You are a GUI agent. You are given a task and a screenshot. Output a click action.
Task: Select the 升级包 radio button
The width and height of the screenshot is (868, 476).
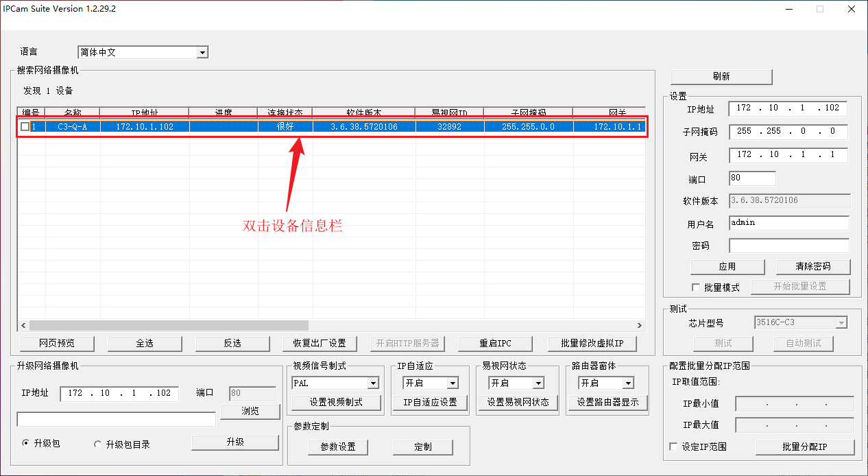pyautogui.click(x=27, y=444)
